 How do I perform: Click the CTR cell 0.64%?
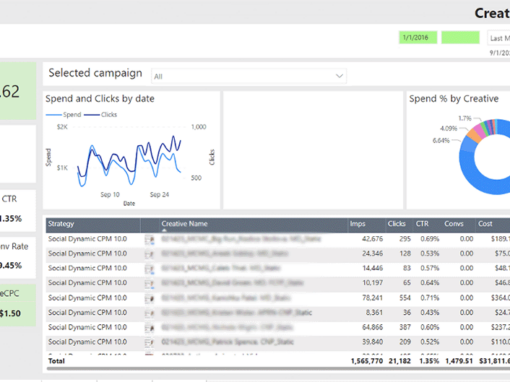[430, 283]
